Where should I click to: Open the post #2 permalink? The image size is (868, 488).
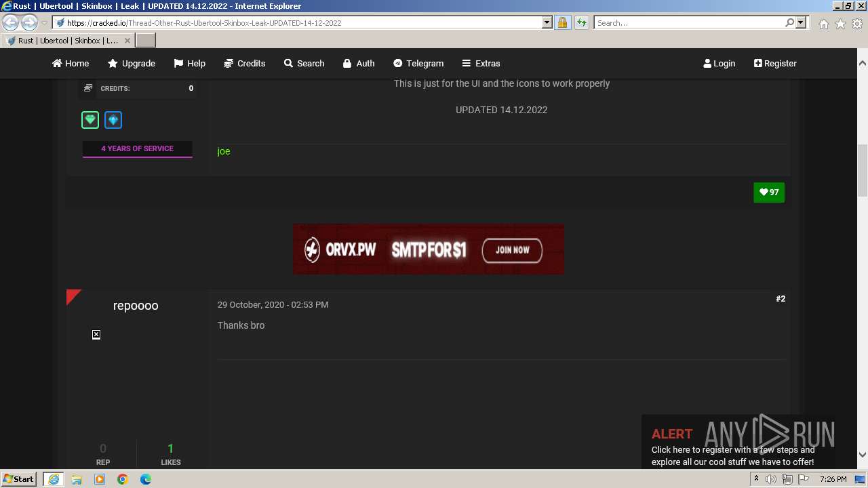(x=781, y=298)
